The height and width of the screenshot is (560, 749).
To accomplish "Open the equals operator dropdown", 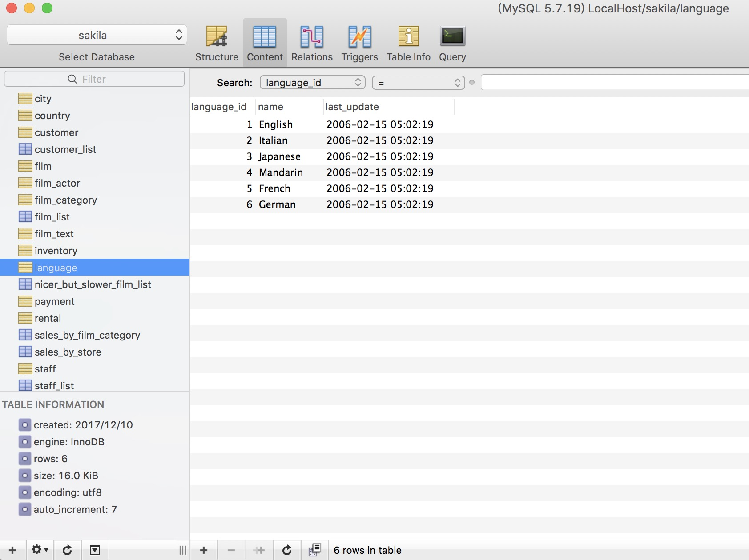I will coord(418,83).
